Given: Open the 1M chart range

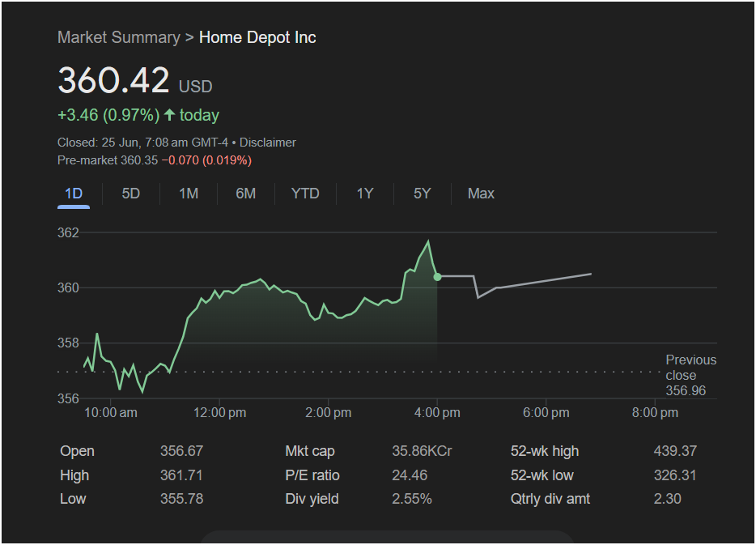Looking at the screenshot, I should (189, 194).
